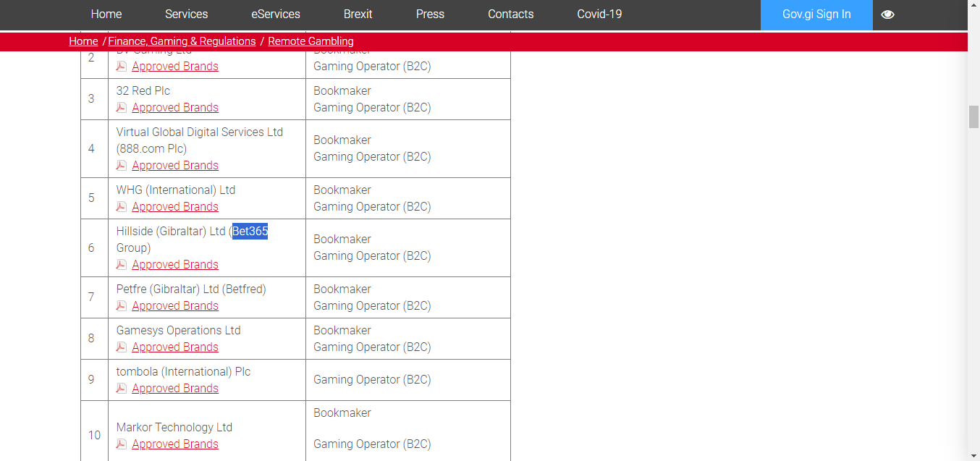Click the WHG (International) Ltd name
Viewport: 980px width, 461px height.
(x=176, y=190)
